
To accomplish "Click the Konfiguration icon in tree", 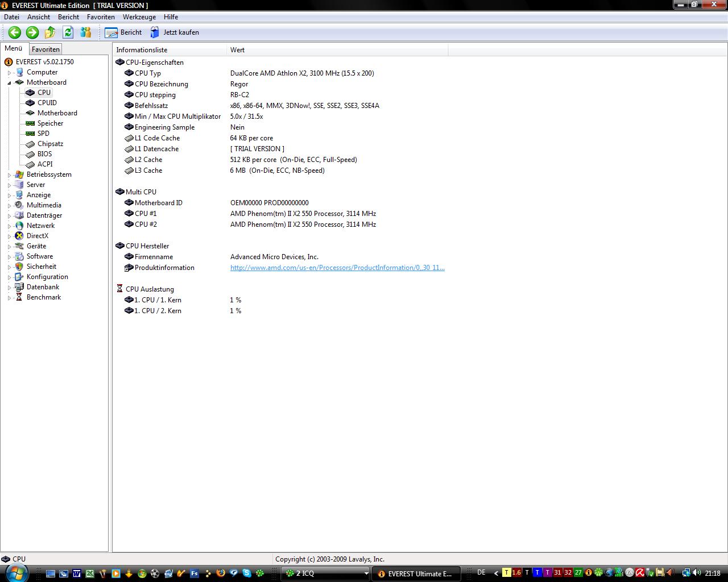I will (x=19, y=277).
